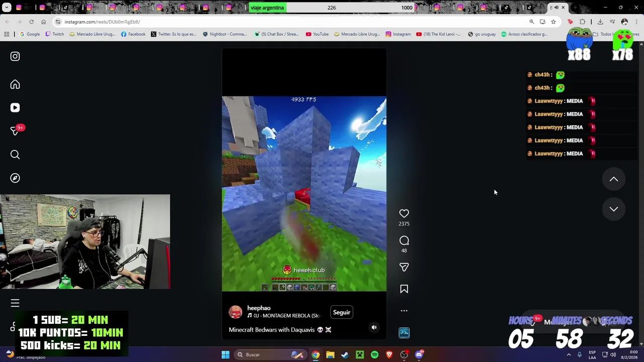Open Discord from the taskbar
This screenshot has width=644, height=362.
click(x=419, y=354)
